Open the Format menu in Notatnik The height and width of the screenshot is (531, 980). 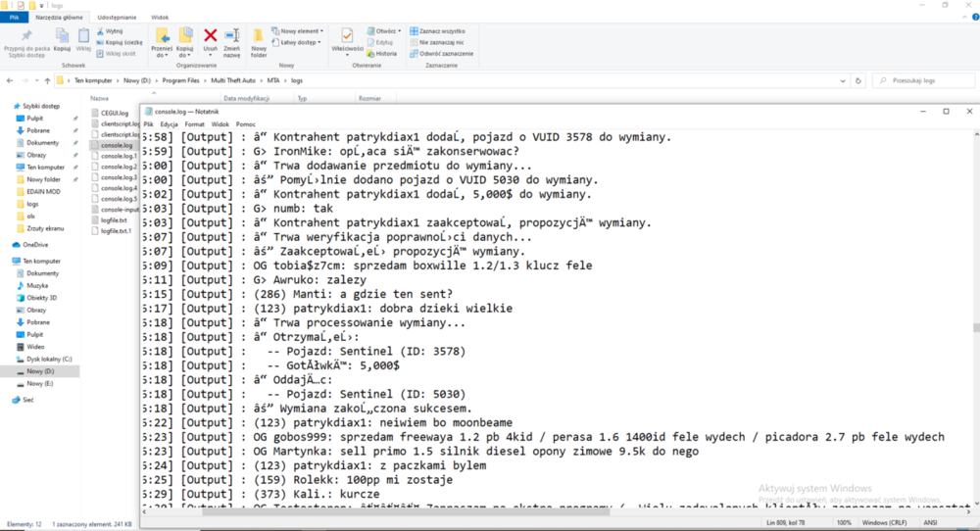194,124
